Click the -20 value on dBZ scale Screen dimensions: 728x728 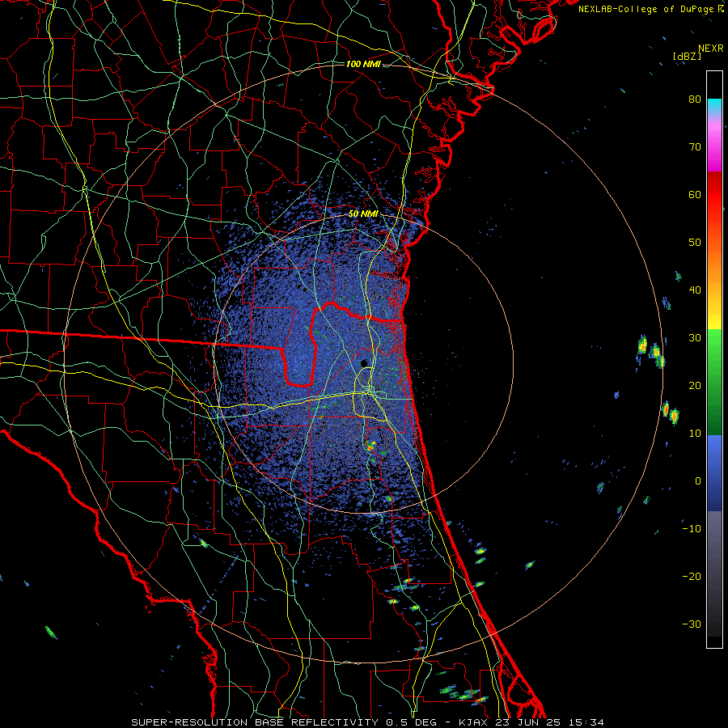692,577
